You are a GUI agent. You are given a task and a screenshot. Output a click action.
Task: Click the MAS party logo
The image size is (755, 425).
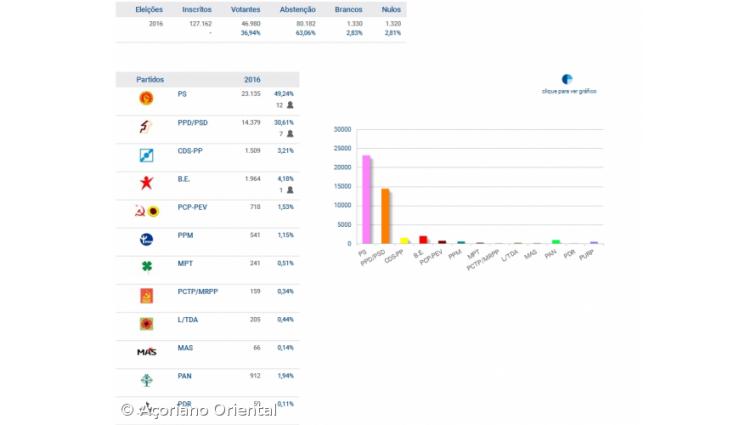pos(146,351)
